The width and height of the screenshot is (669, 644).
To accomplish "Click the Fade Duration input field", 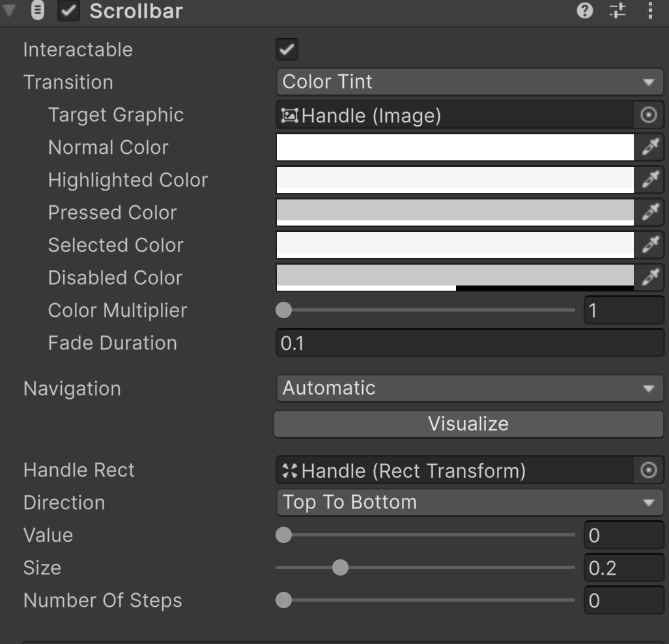I will (470, 342).
